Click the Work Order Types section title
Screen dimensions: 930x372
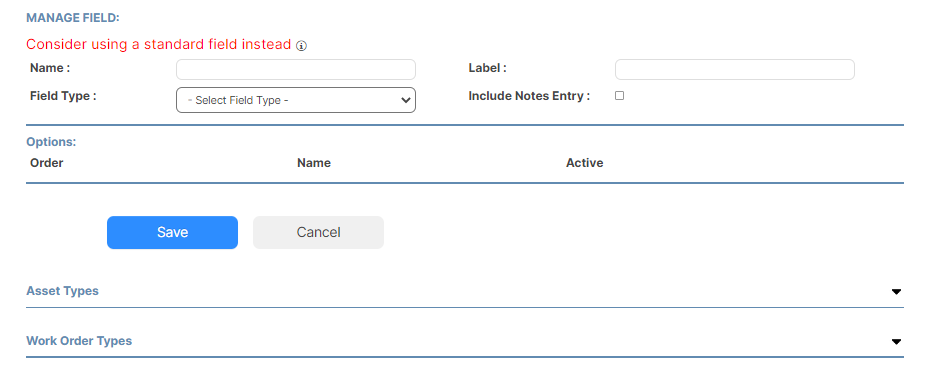[79, 341]
